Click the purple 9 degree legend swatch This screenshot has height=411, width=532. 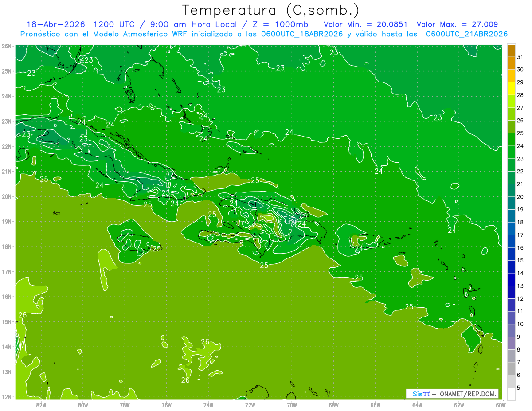point(511,343)
